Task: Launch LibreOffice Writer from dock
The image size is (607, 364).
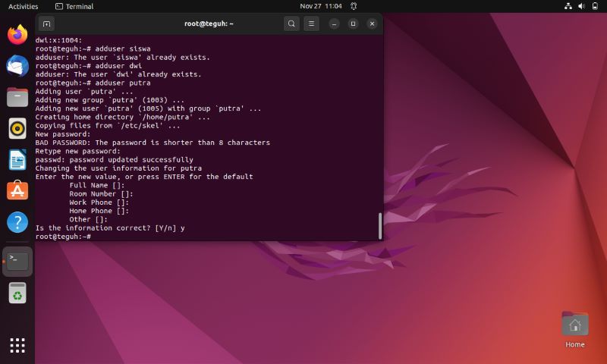Action: tap(17, 160)
